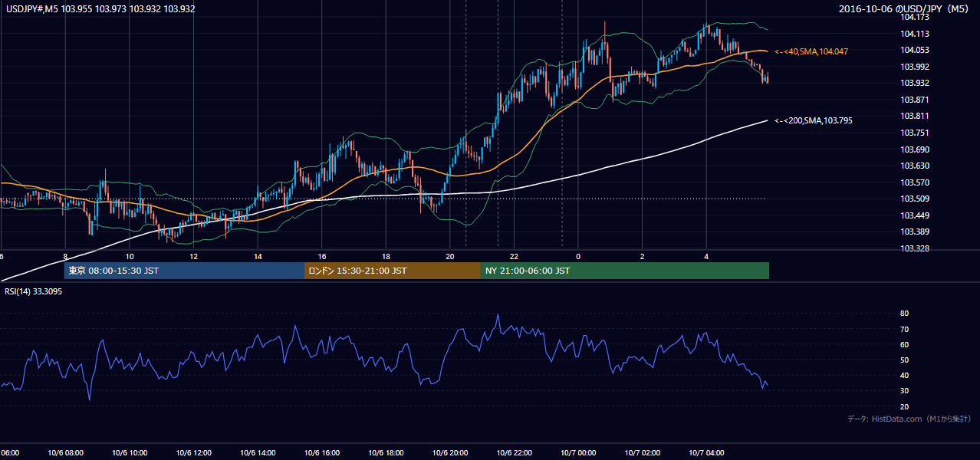The image size is (980, 460).
Task: Click the 10/6 20:00 bottom axis label
Action: [449, 452]
